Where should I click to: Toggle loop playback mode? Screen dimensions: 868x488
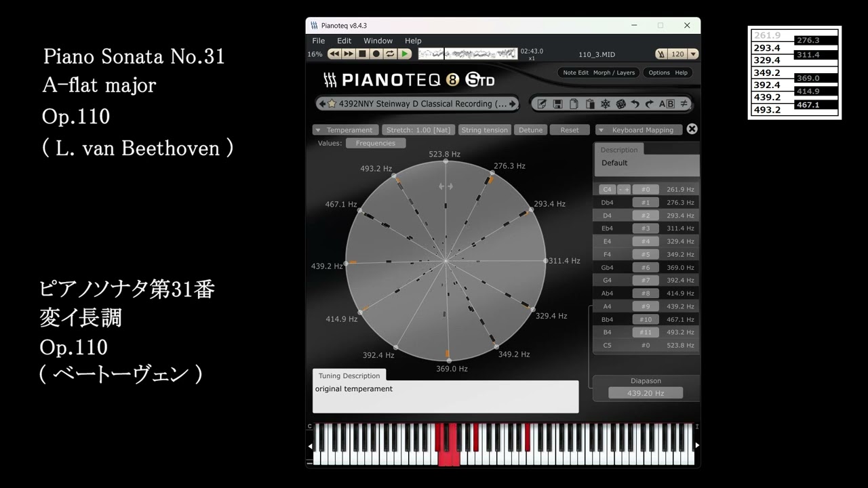[391, 54]
